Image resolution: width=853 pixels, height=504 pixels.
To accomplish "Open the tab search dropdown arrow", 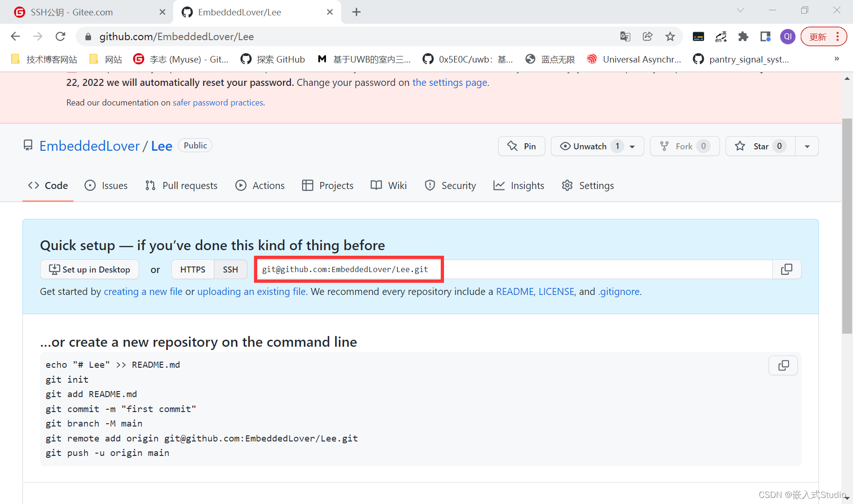I will 740,10.
